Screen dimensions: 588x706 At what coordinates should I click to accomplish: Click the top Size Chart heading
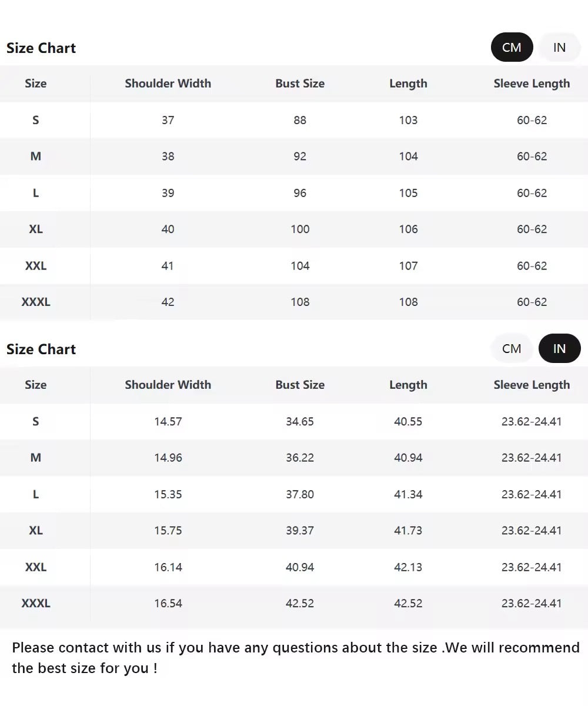click(41, 48)
